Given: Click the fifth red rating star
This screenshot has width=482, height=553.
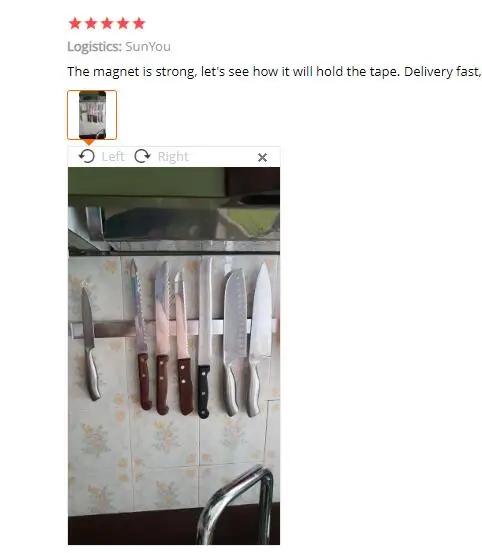Looking at the screenshot, I should point(139,24).
